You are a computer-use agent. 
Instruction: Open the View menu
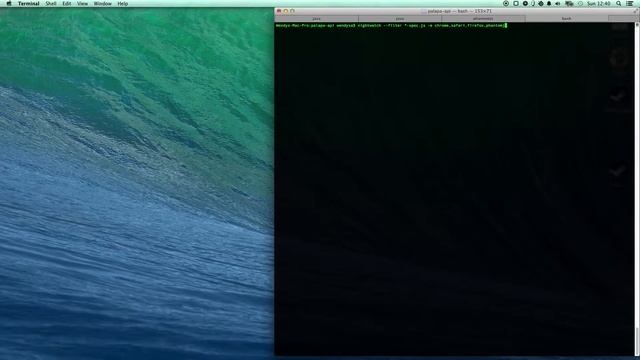coord(82,3)
